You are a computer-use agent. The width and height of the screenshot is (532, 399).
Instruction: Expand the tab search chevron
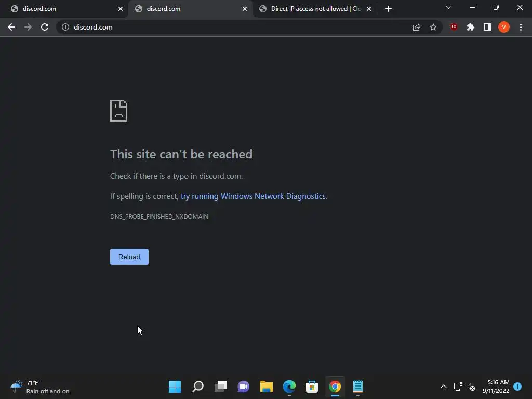[448, 7]
